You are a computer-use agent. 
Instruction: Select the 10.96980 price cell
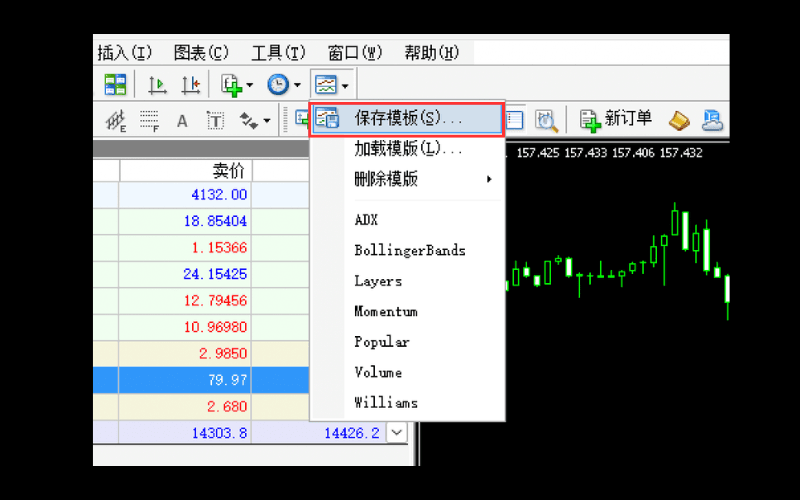click(x=186, y=327)
